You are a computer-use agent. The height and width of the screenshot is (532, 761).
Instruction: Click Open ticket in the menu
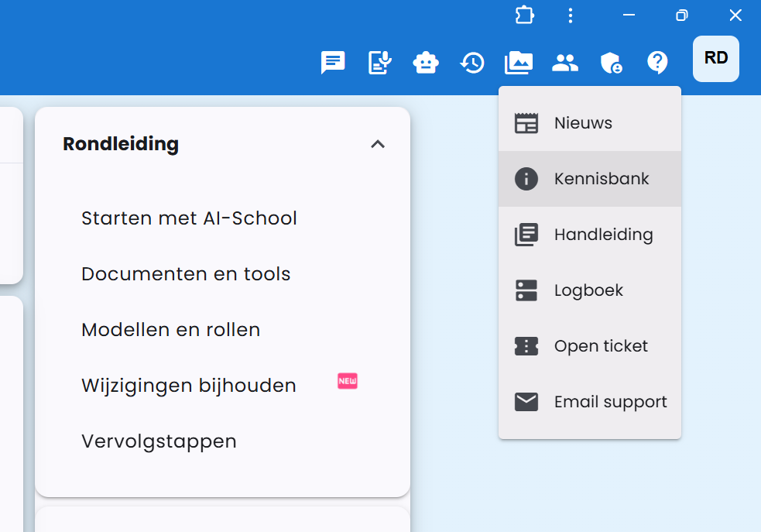point(601,346)
